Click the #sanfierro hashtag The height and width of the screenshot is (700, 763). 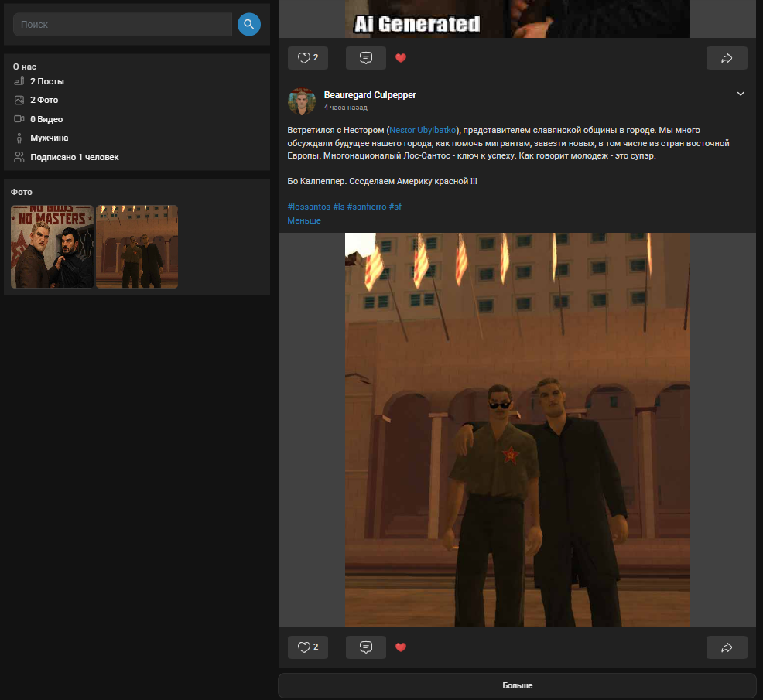pos(366,207)
